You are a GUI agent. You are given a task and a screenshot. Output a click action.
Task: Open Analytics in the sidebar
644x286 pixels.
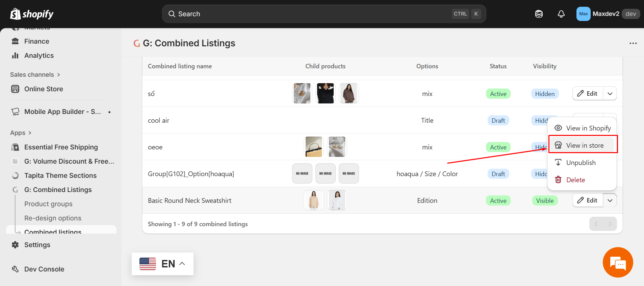point(39,55)
